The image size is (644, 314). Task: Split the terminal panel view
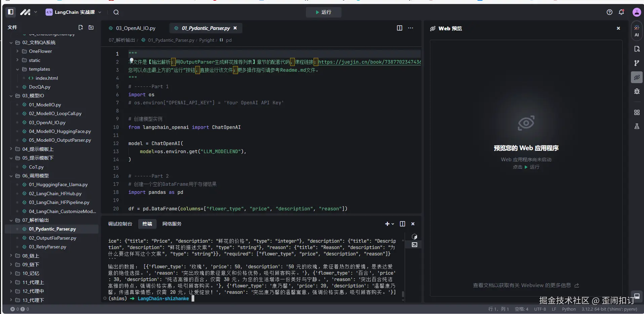pyautogui.click(x=402, y=224)
